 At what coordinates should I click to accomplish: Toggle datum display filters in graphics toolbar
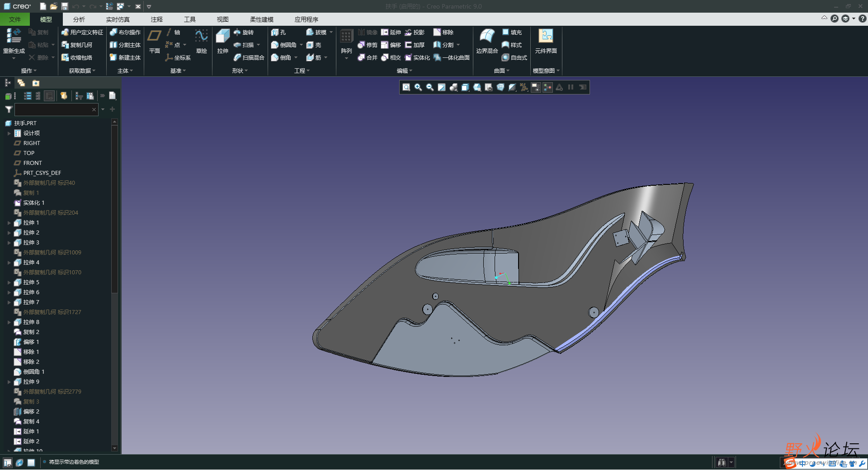[x=524, y=88]
